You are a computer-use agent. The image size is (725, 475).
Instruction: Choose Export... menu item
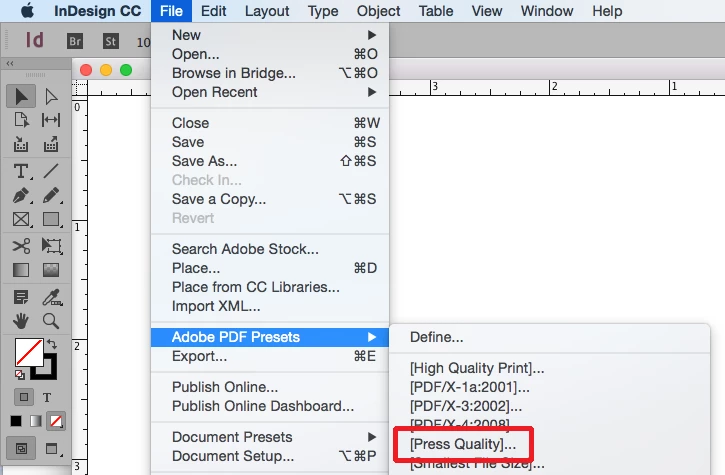tap(270, 356)
